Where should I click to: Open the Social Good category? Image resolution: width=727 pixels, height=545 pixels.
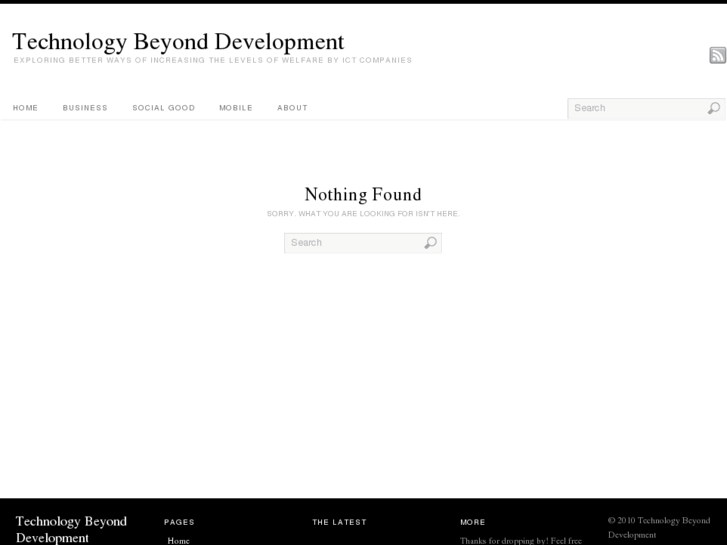[164, 108]
